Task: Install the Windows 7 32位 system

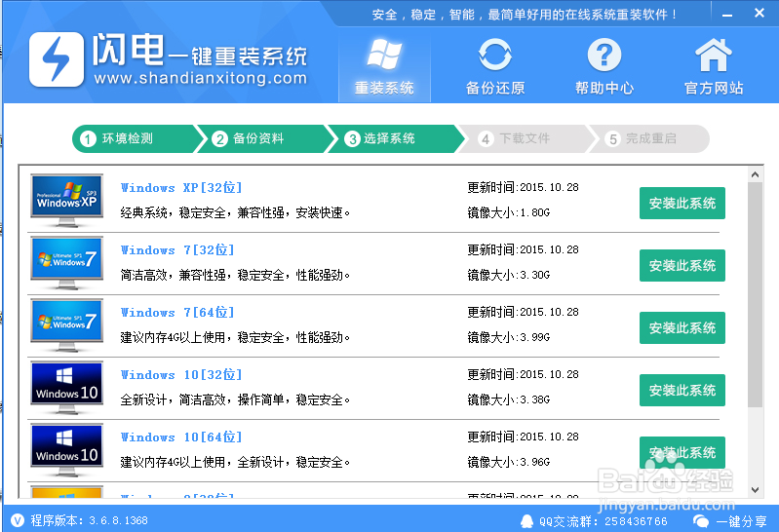Action: [x=682, y=266]
